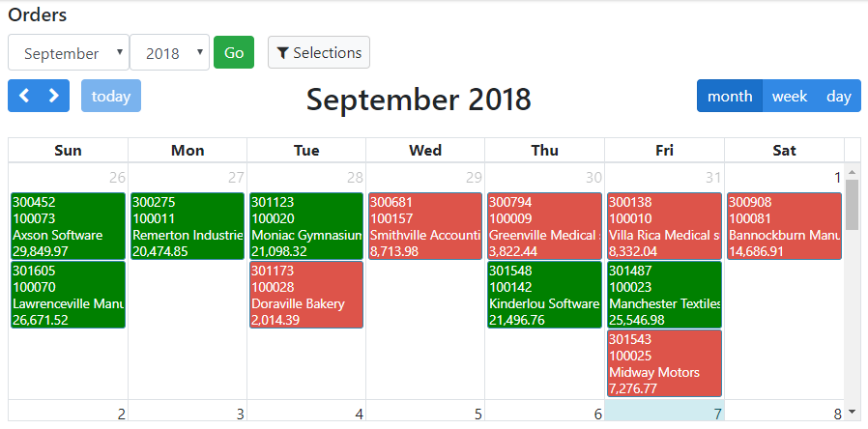Select Midway Motors order 301543

[664, 363]
